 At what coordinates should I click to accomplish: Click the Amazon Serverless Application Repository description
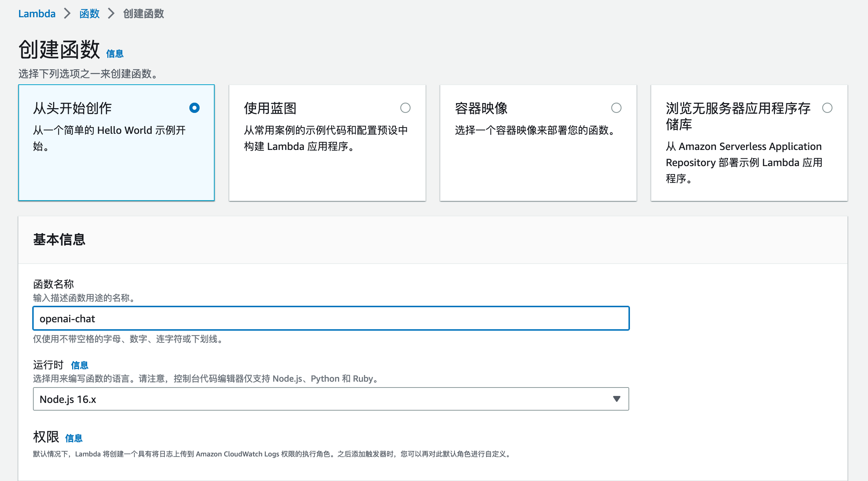744,162
